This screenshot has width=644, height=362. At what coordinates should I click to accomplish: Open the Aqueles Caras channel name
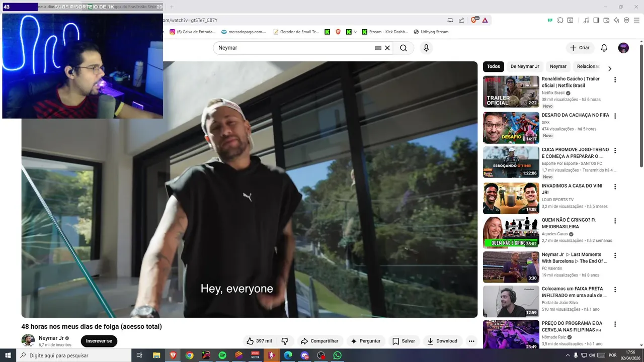554,234
